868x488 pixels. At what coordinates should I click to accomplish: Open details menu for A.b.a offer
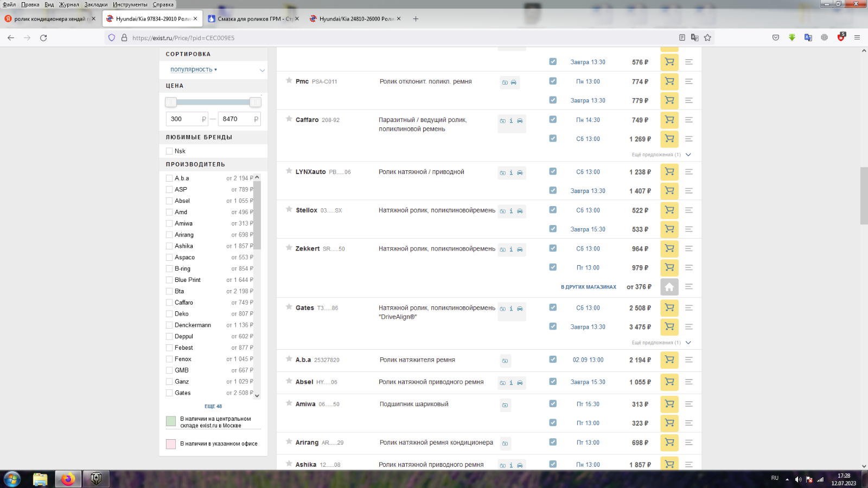(x=689, y=360)
